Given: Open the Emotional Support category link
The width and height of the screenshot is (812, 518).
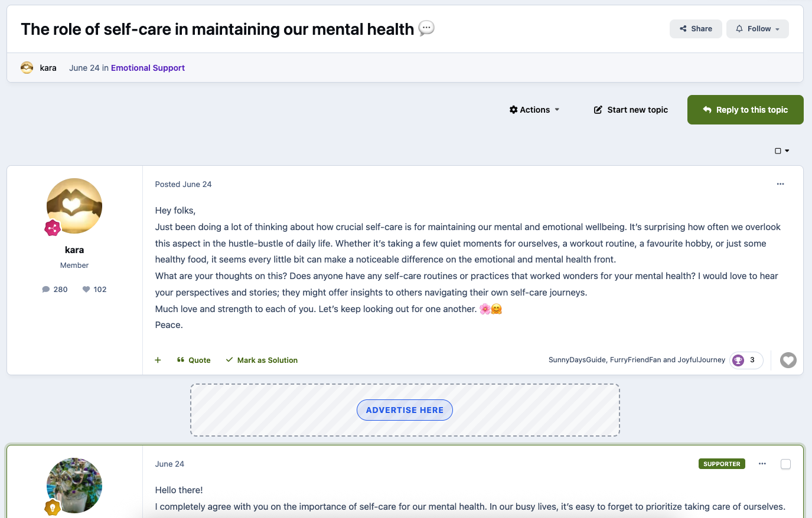Looking at the screenshot, I should coord(148,68).
